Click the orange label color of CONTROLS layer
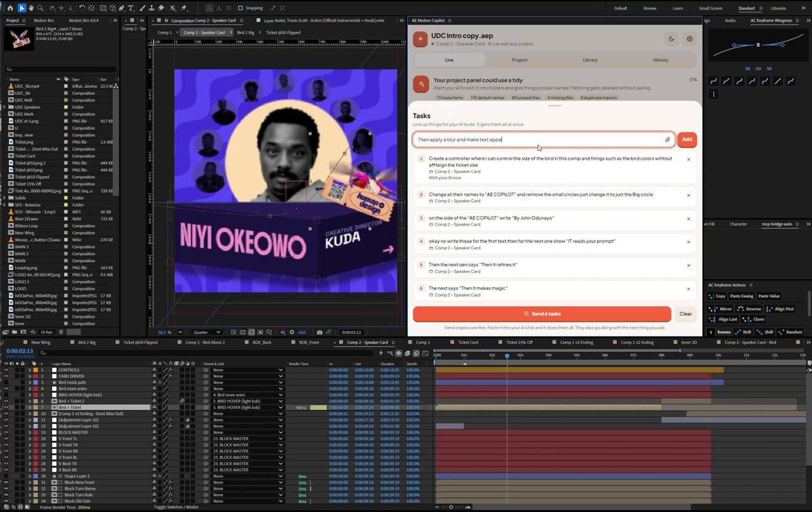812x512 pixels. tap(36, 370)
